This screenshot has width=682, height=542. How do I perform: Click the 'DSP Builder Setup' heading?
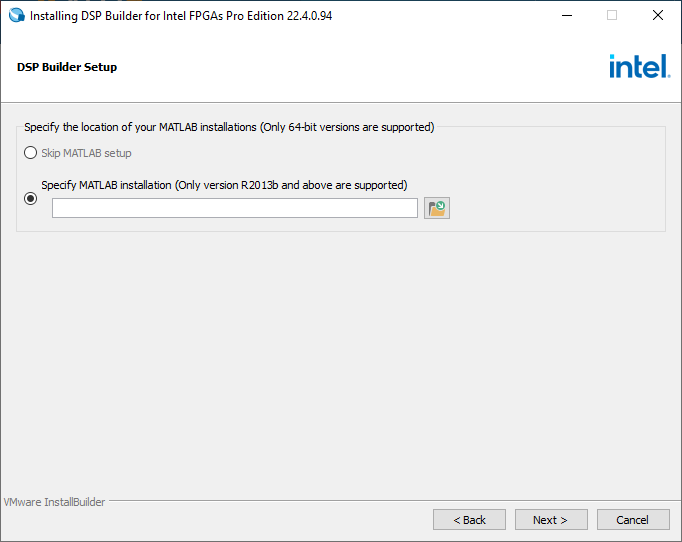click(67, 67)
